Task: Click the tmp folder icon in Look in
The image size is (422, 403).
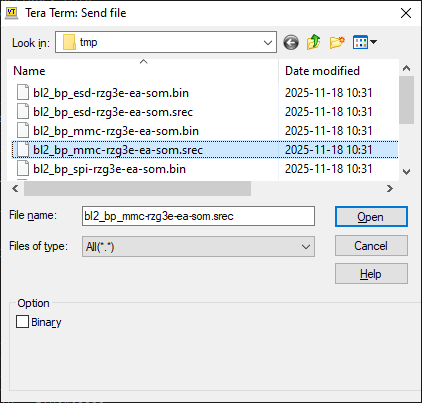Action: click(x=69, y=42)
